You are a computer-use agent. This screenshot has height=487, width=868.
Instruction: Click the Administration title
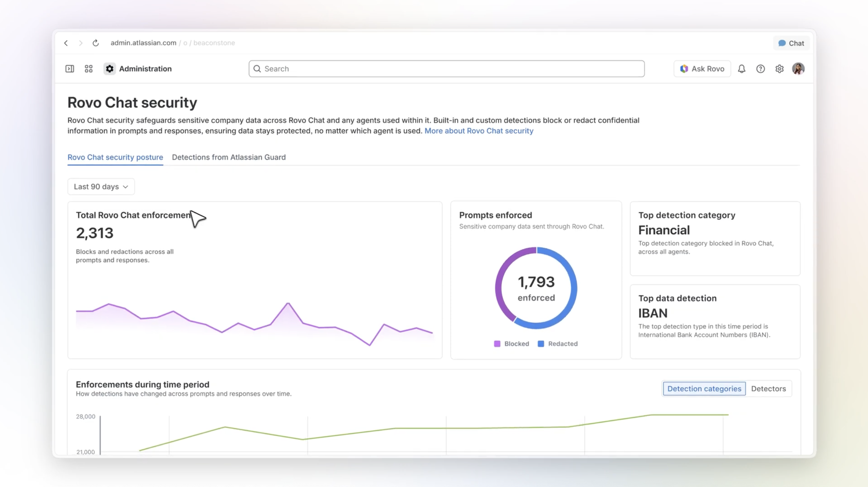click(x=145, y=69)
